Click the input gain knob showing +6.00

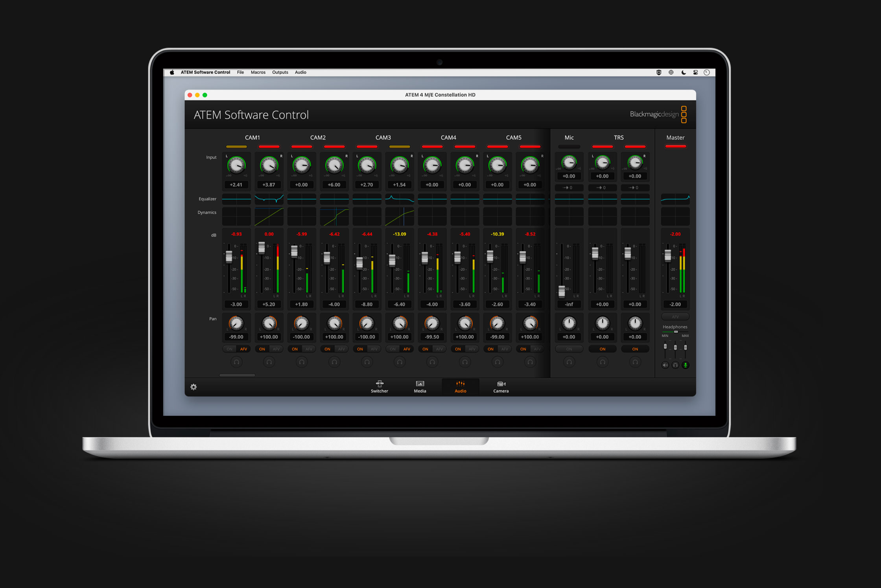(334, 165)
